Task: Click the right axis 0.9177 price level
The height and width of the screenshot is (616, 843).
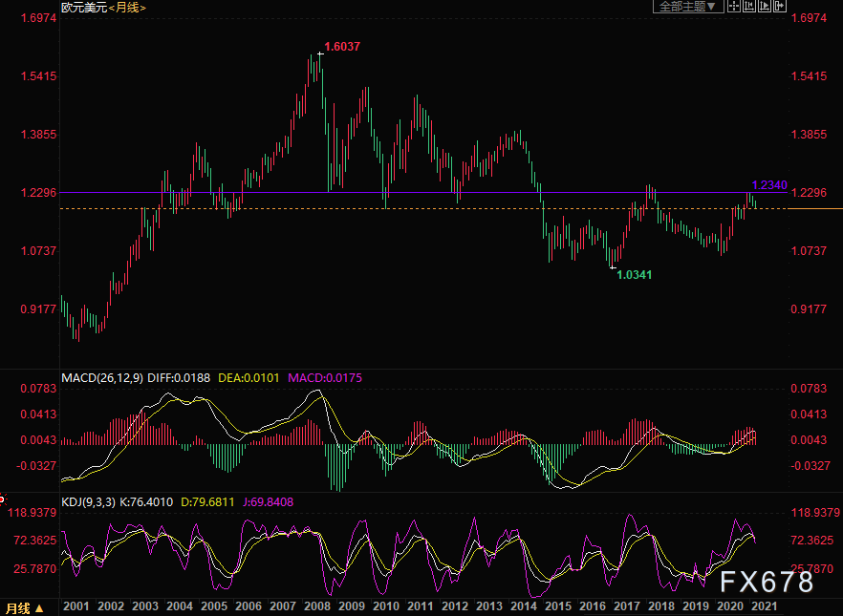Action: pos(809,308)
